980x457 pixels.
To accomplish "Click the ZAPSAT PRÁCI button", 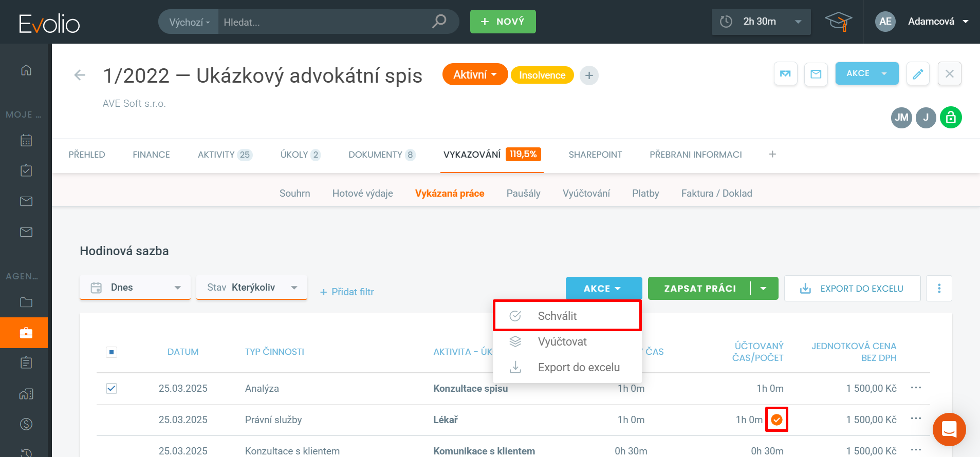I will [x=699, y=289].
